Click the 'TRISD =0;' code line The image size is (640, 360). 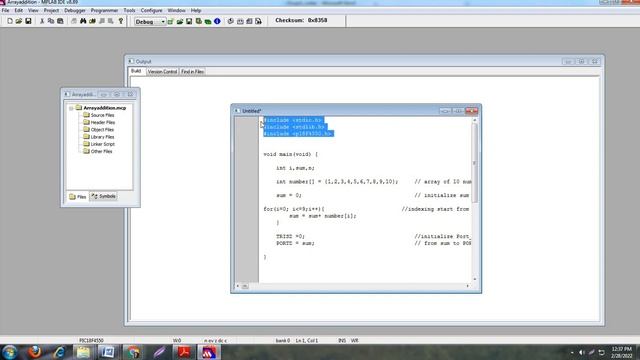pyautogui.click(x=290, y=236)
